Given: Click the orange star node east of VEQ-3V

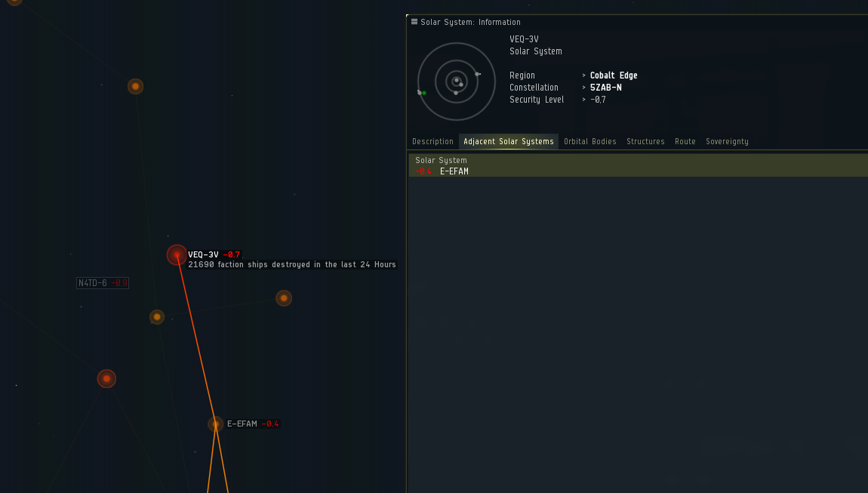Looking at the screenshot, I should click(284, 298).
